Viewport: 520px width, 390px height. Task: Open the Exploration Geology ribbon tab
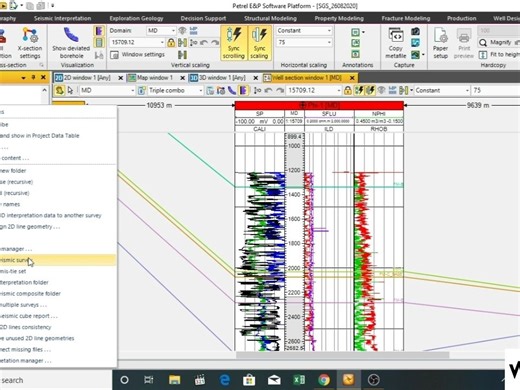(x=136, y=18)
